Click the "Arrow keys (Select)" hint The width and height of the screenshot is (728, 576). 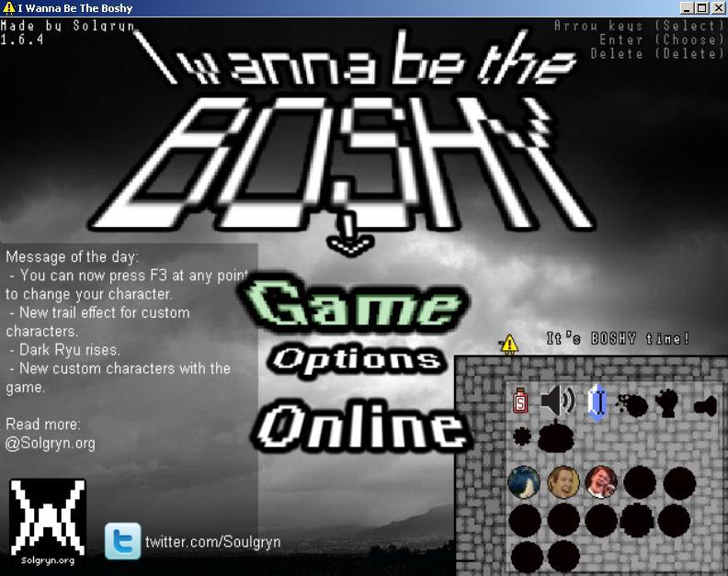pos(639,26)
